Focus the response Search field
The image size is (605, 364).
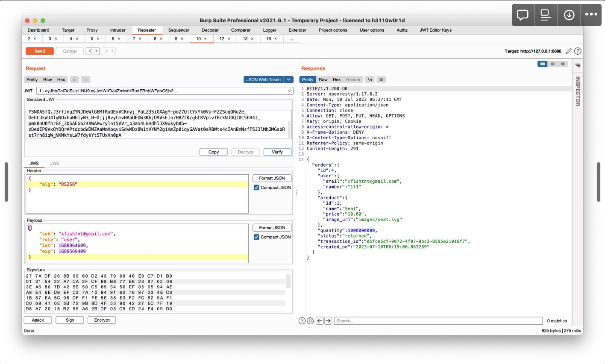438,321
